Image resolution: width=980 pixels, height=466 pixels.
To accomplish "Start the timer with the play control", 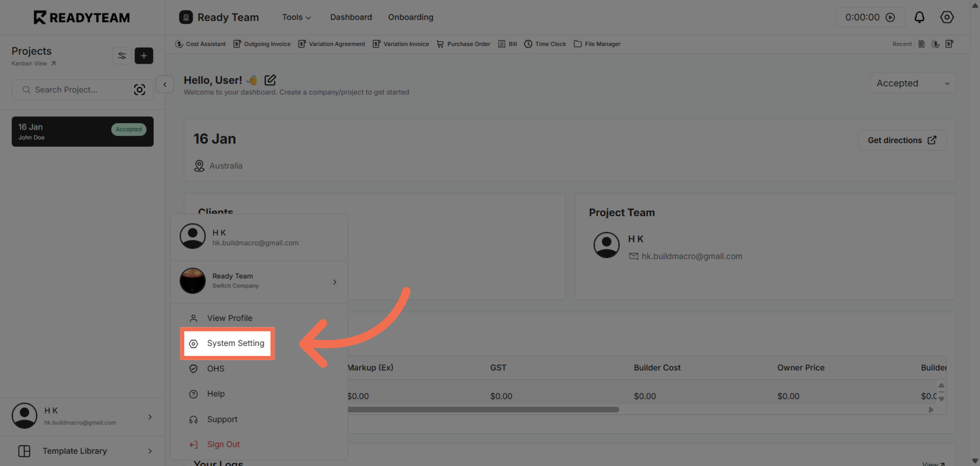I will click(x=891, y=17).
